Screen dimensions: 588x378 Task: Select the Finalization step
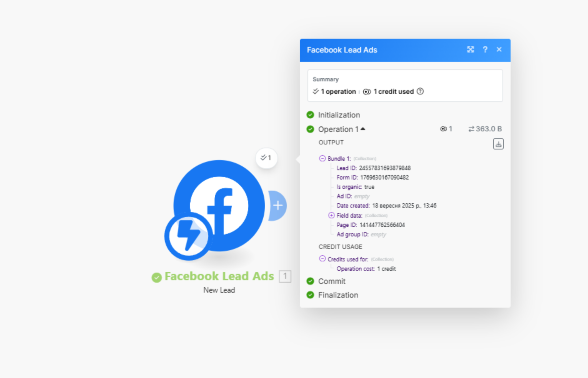tap(338, 295)
